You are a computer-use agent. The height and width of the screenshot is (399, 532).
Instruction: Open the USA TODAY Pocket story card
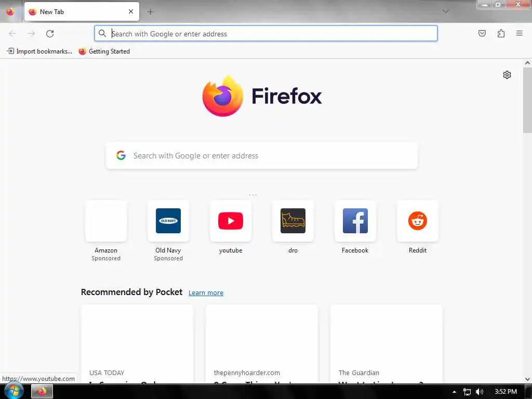(x=137, y=344)
